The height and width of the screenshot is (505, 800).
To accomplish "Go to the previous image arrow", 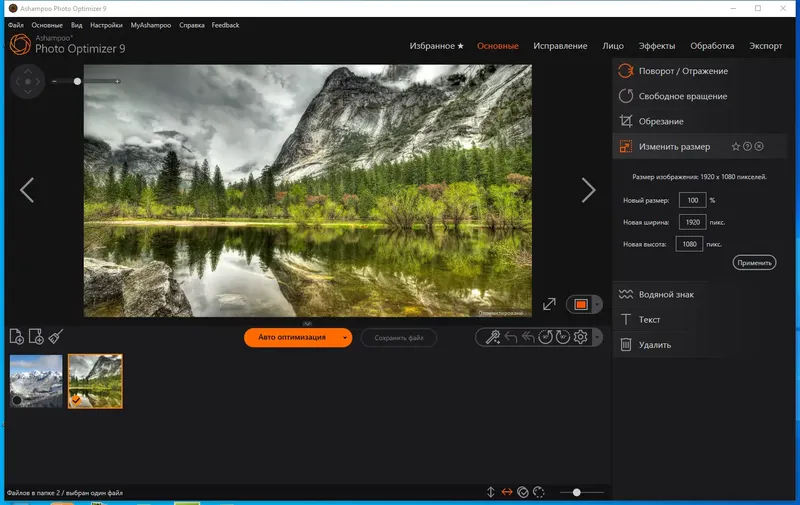I will click(27, 190).
